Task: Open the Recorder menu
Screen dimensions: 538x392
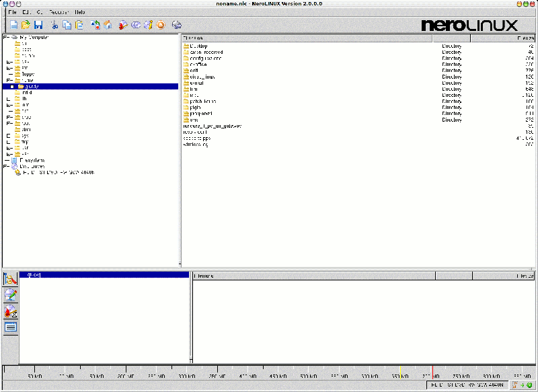Action: (59, 12)
